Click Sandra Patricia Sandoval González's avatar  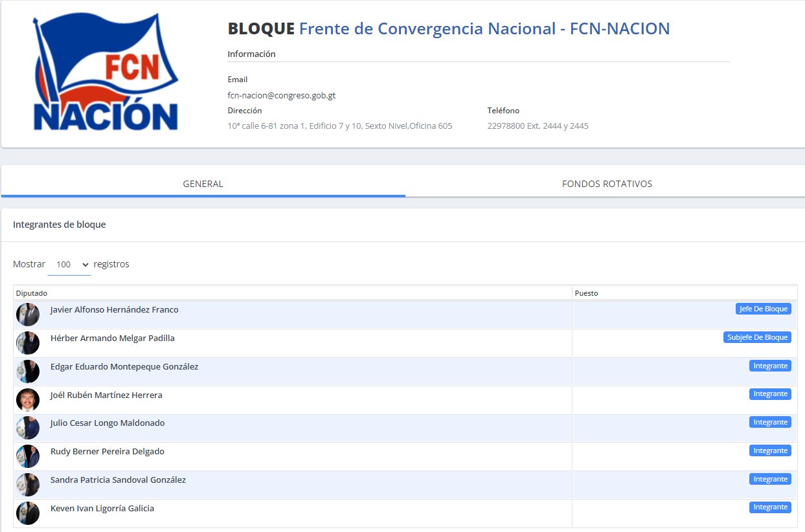pos(28,485)
